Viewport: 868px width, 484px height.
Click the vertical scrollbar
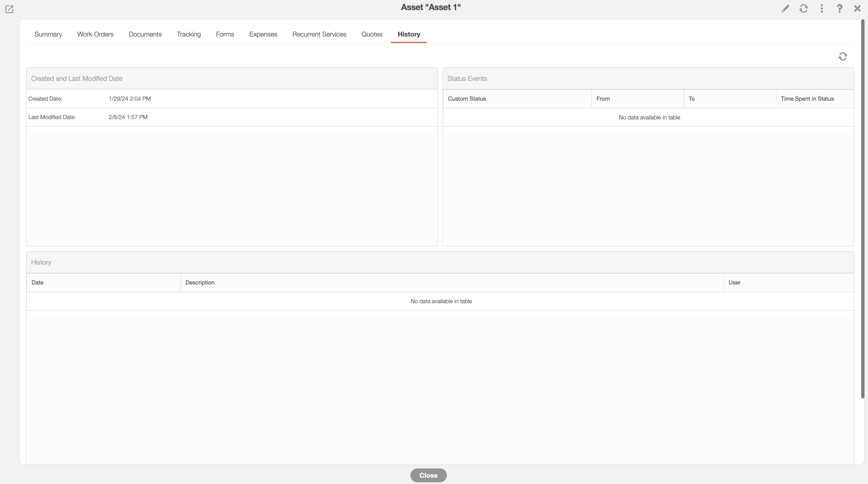[863, 209]
